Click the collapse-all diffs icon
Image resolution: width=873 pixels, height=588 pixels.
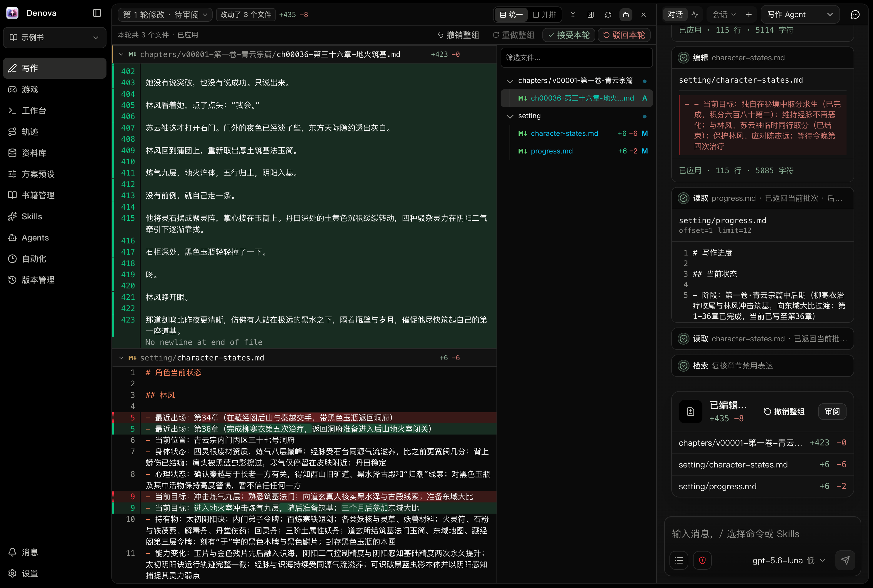(573, 15)
